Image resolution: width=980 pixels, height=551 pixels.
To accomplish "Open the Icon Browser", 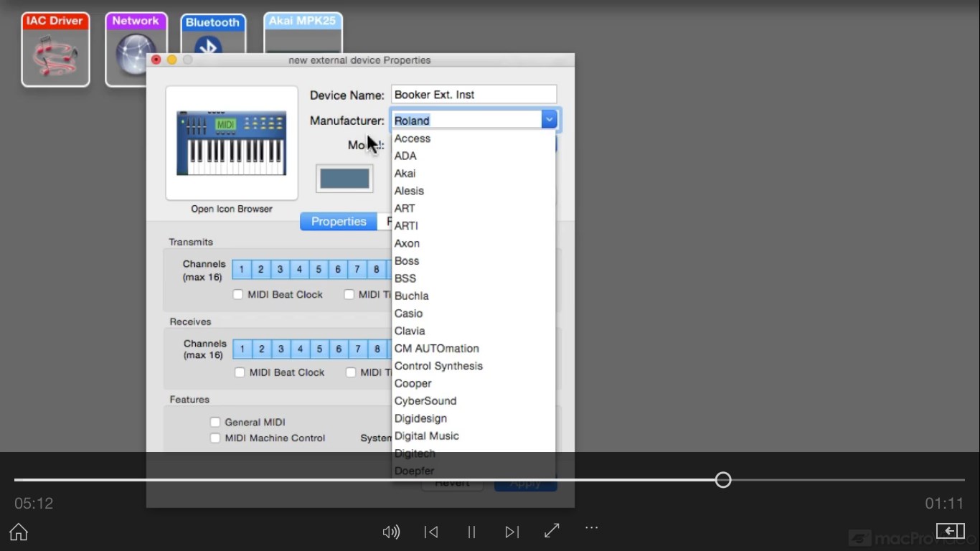I will click(232, 209).
